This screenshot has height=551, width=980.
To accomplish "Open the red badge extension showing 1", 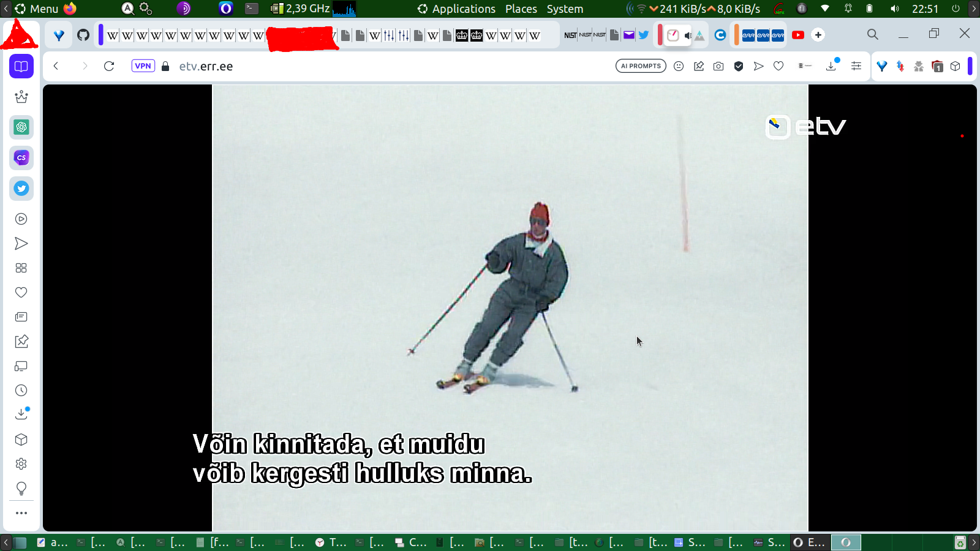I will tap(937, 66).
